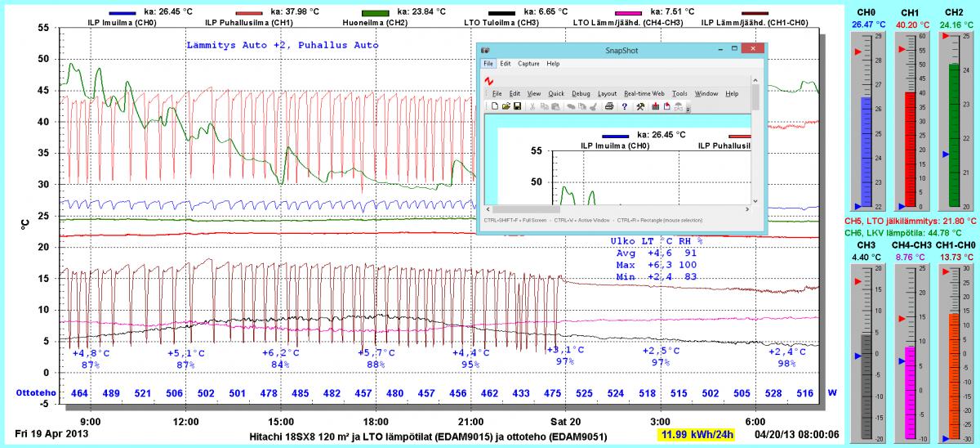
Task: Click the Open folder toolbar icon
Action: 506,106
